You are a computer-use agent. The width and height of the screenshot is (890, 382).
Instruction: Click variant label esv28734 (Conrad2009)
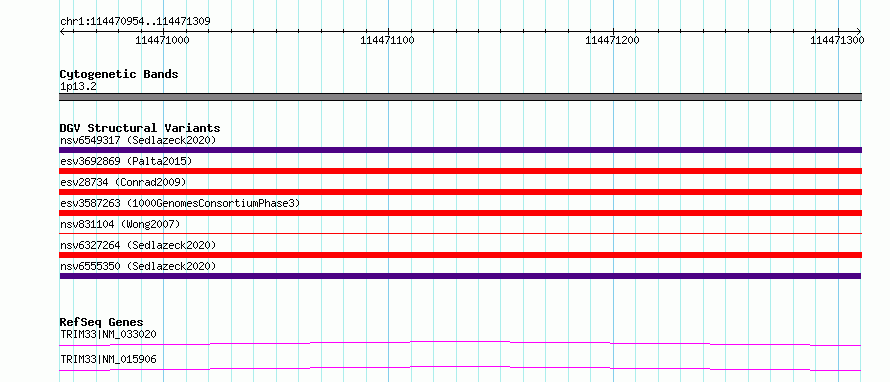[x=123, y=182]
